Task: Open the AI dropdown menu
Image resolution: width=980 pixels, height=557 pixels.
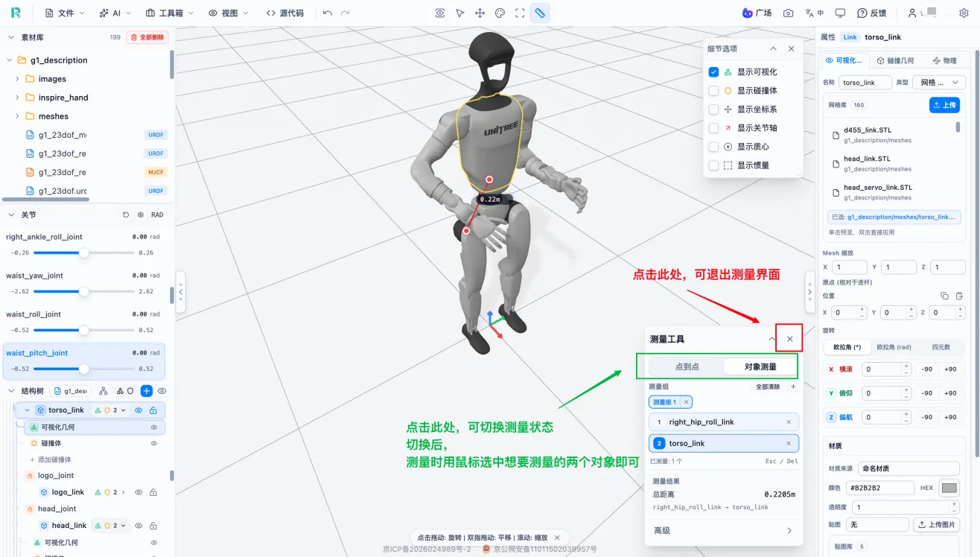Action: point(115,13)
